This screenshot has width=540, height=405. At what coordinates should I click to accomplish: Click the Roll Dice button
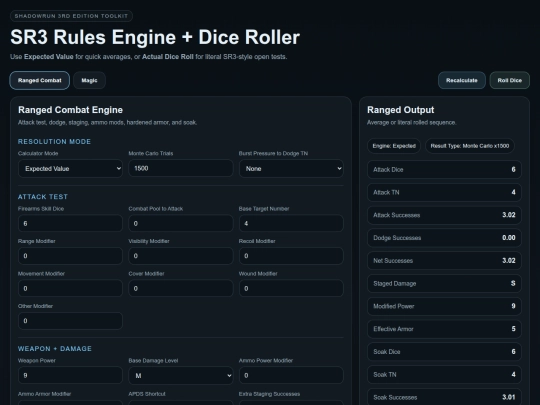pyautogui.click(x=509, y=80)
